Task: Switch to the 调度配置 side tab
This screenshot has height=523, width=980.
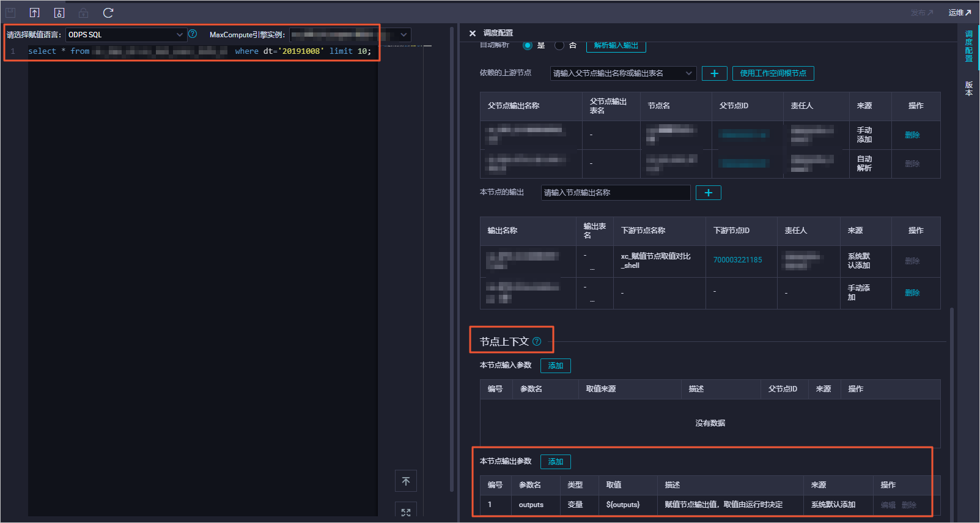Action: (969, 46)
